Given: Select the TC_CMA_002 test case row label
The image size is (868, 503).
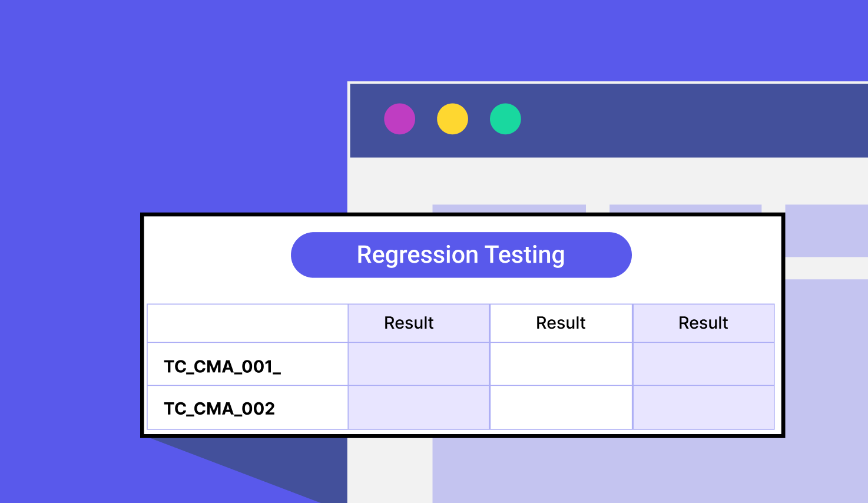Looking at the screenshot, I should [x=219, y=409].
